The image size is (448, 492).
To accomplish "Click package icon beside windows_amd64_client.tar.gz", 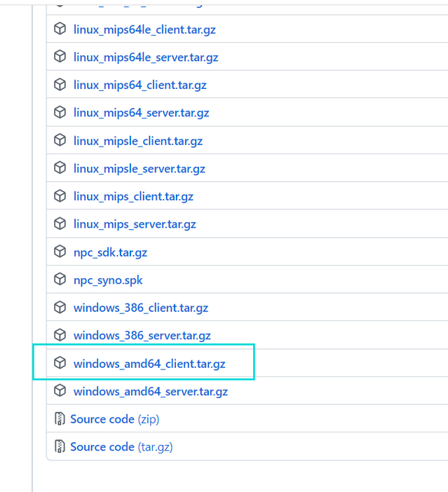I will (x=60, y=363).
